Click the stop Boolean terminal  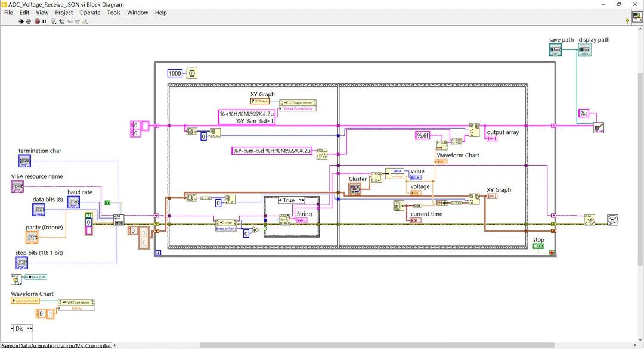[x=538, y=246]
